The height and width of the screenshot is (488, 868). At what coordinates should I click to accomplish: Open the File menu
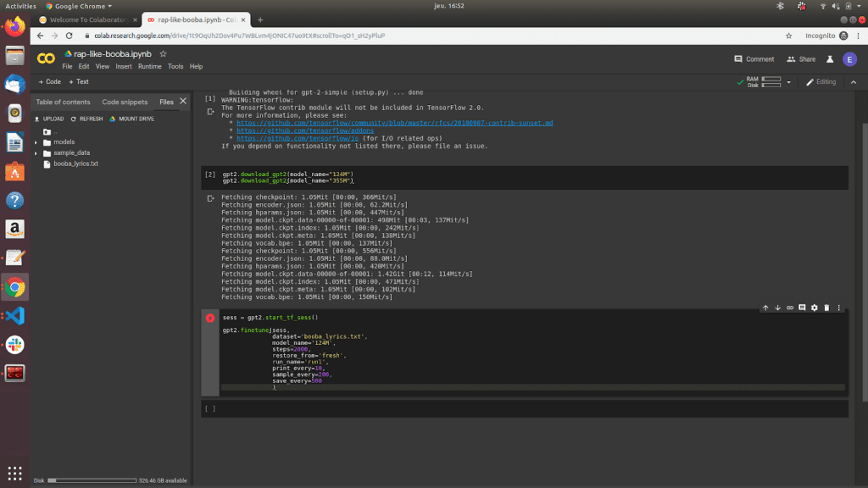tap(67, 66)
